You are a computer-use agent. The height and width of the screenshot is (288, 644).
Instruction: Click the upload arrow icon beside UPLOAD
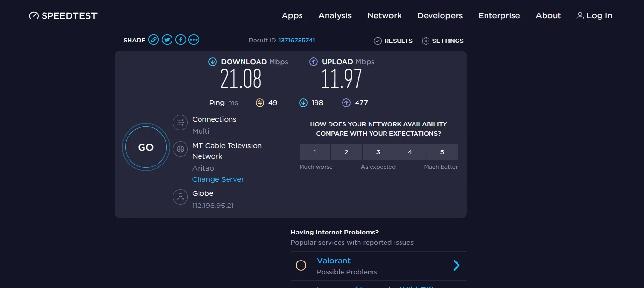314,62
